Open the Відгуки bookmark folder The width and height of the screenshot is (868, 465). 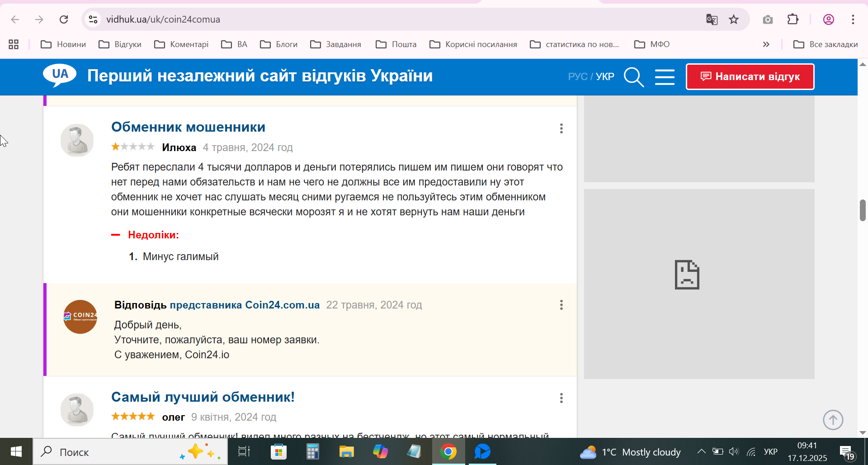pos(120,44)
